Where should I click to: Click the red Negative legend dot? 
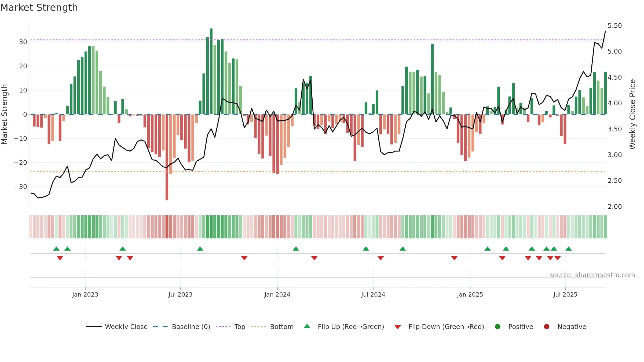pos(547,327)
